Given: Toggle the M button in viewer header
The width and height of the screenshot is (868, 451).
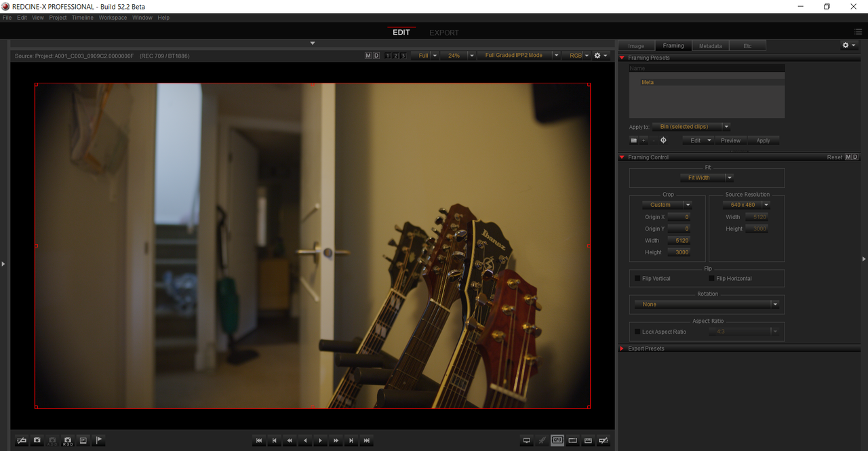Looking at the screenshot, I should 368,56.
